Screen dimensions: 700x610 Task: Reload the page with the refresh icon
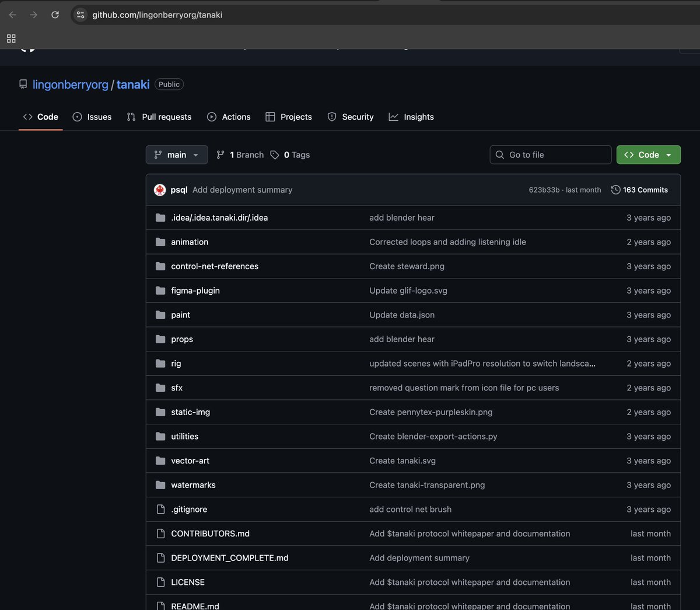click(55, 15)
